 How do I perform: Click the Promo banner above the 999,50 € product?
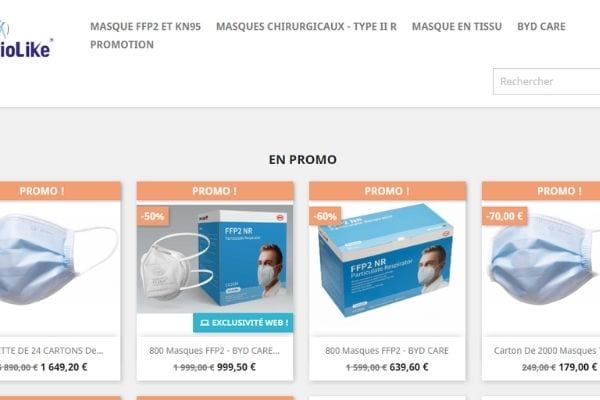pyautogui.click(x=215, y=191)
